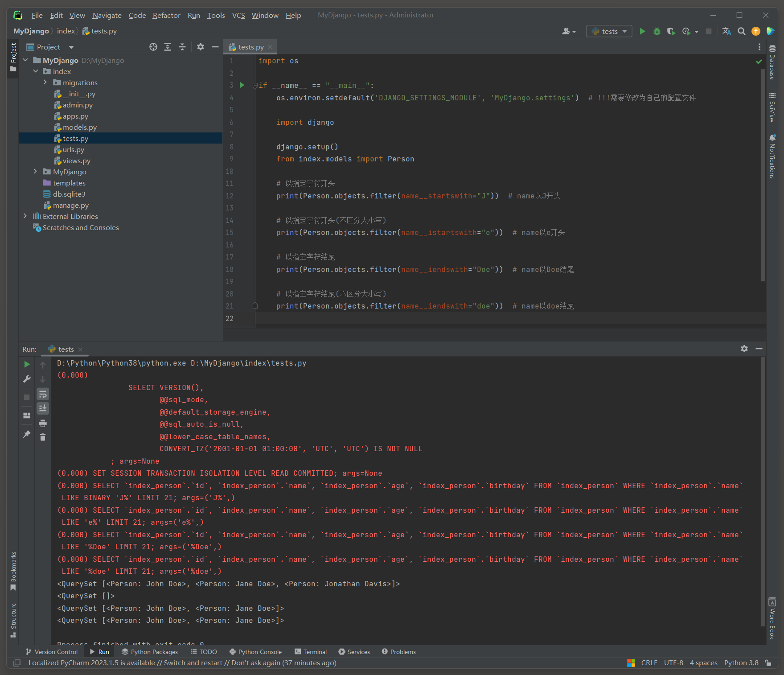This screenshot has height=675, width=784.
Task: Click run gutter arrow at line 3
Action: [242, 85]
